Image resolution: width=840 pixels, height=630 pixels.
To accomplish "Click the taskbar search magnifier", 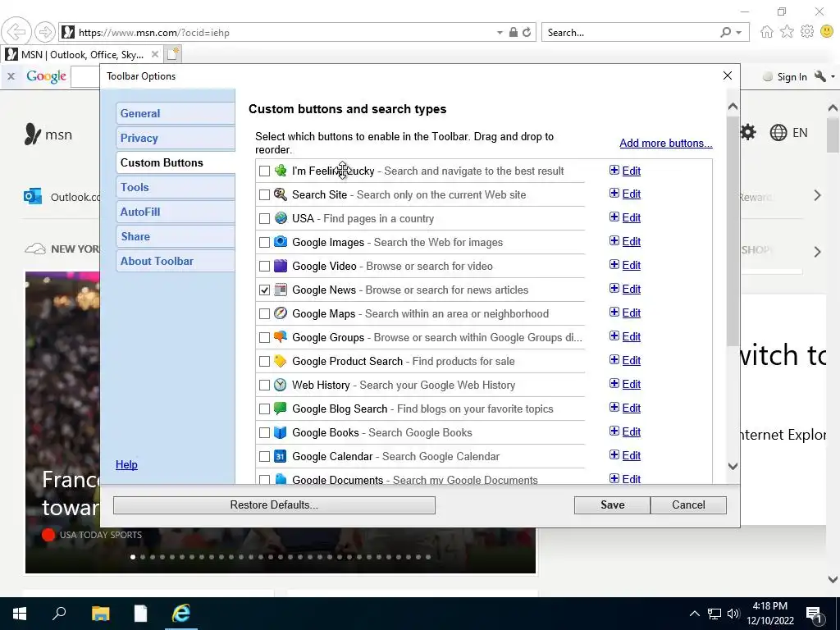I will [59, 614].
